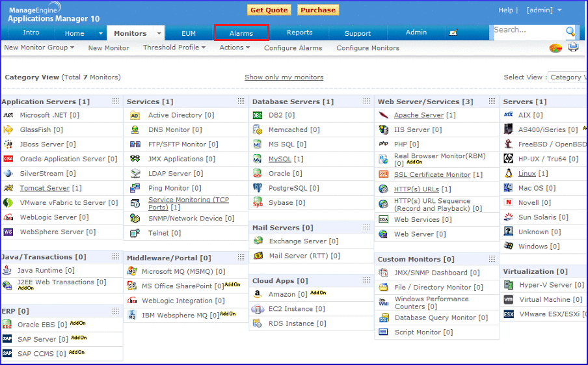Click the Script Monitor [0] entry
The width and height of the screenshot is (588, 365).
click(423, 332)
